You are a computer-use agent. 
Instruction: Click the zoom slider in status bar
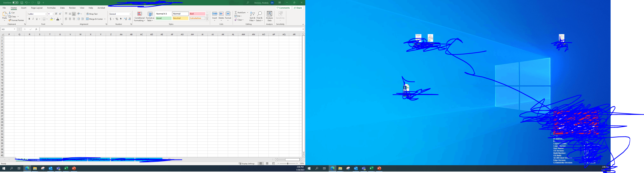(287, 163)
